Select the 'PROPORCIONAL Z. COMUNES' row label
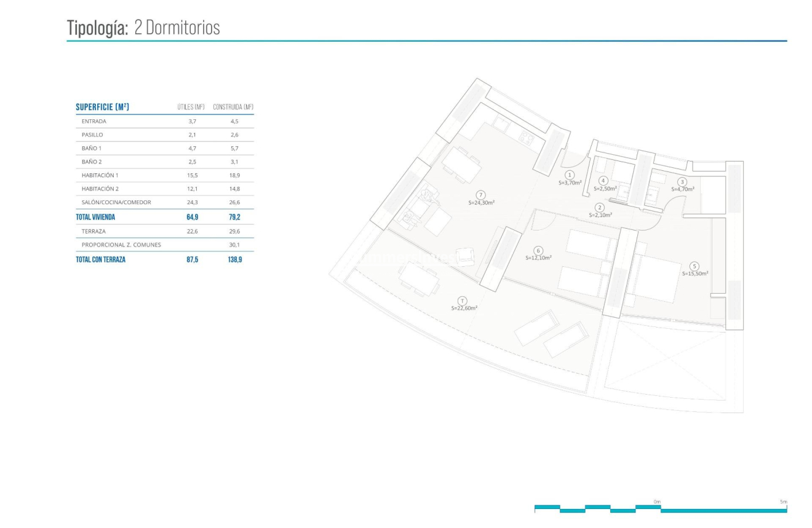Screen dimensions: 812x528 point(121,245)
